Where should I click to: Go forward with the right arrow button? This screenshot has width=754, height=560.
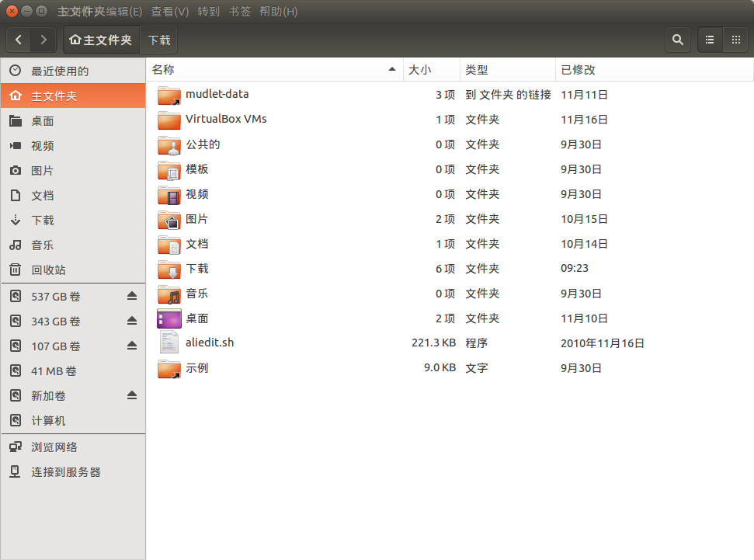pos(43,40)
